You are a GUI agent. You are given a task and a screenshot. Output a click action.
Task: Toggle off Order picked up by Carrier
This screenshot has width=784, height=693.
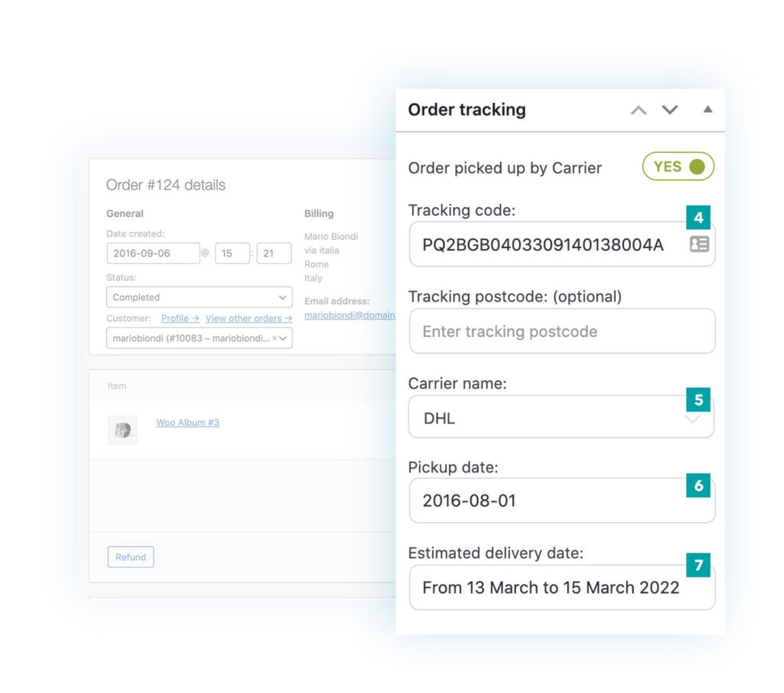(677, 166)
